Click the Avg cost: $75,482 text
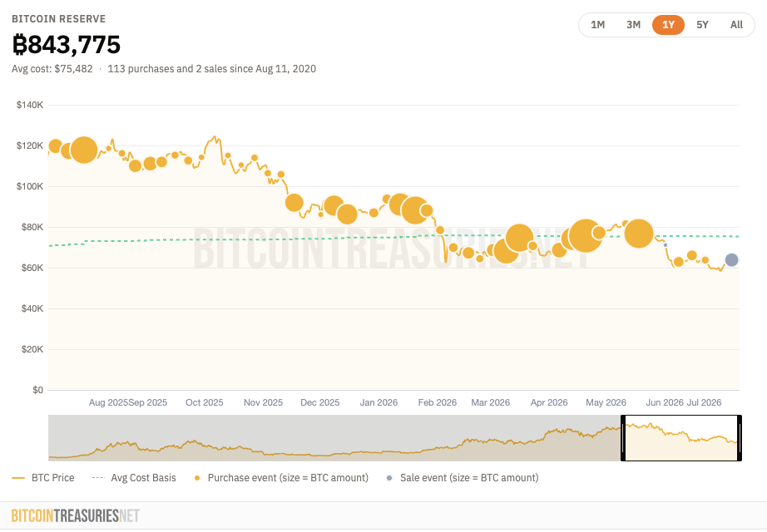 [52, 69]
